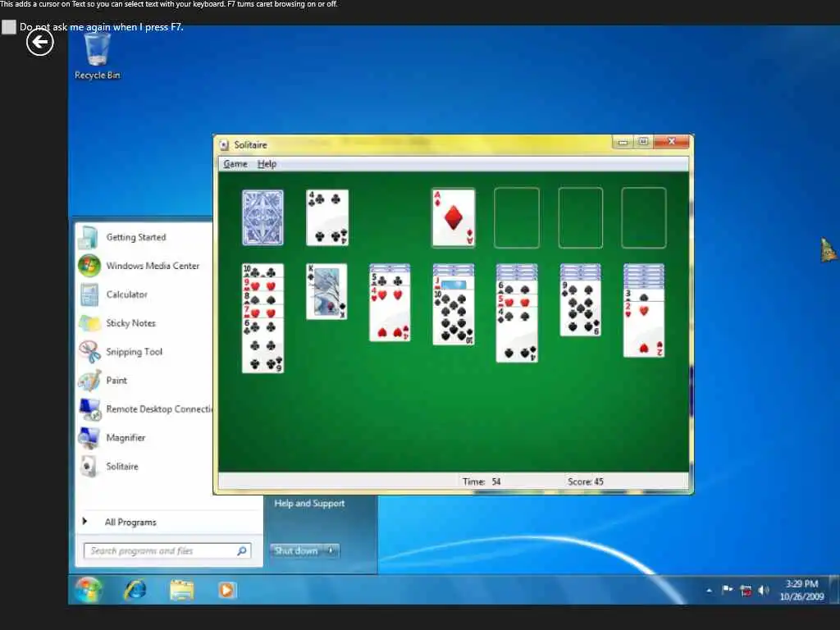Click the 3 of spades tableau card
This screenshot has height=630, width=840.
tap(644, 295)
